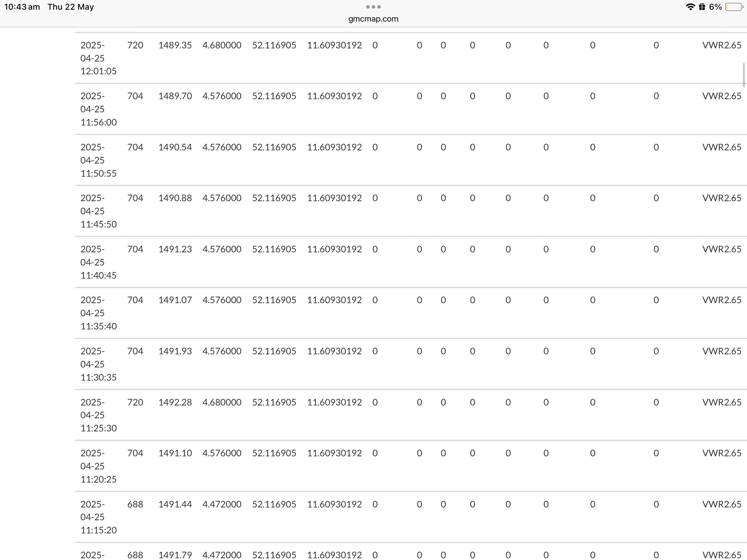Open the three-dot multitasking menu
747x560 pixels.
(373, 7)
